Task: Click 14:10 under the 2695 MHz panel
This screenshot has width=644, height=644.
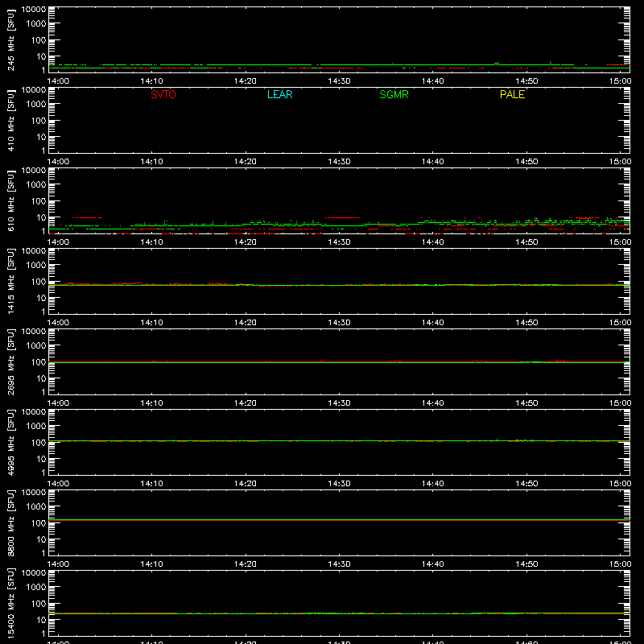Action: coord(151,403)
